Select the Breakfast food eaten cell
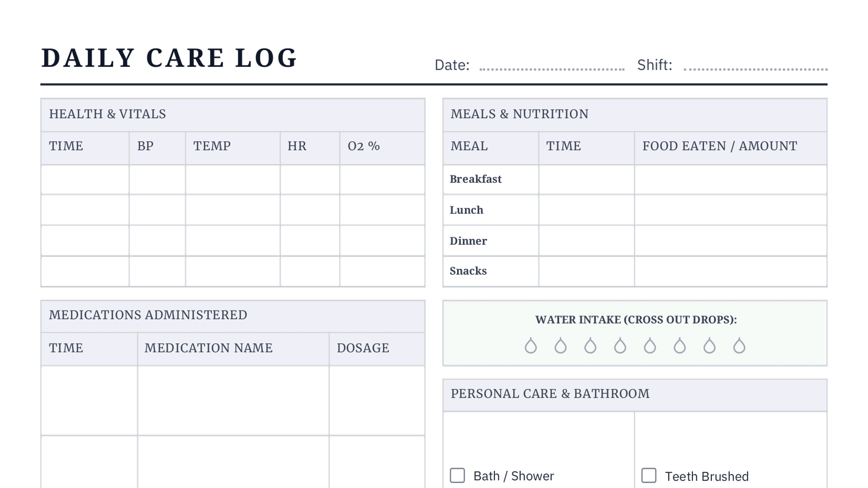Image resolution: width=868 pixels, height=488 pixels. [731, 180]
